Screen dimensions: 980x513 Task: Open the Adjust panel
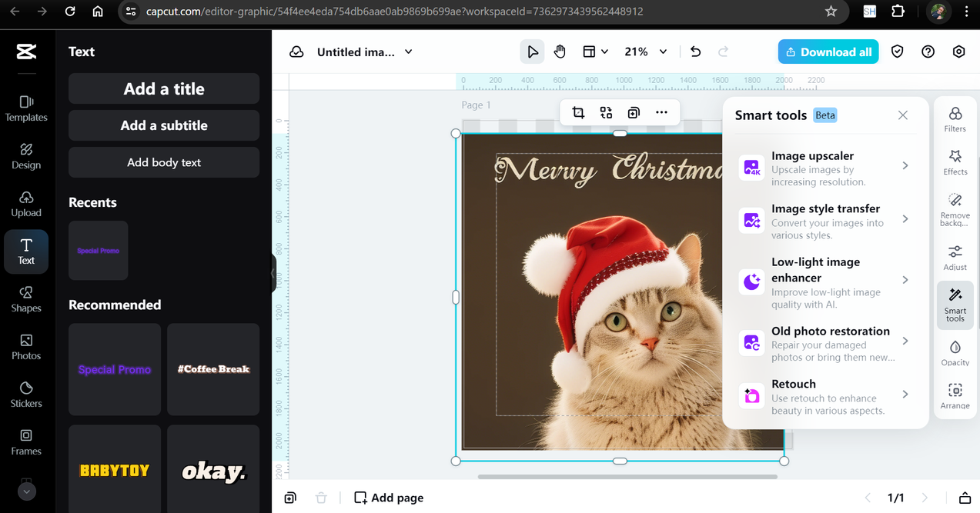point(955,258)
